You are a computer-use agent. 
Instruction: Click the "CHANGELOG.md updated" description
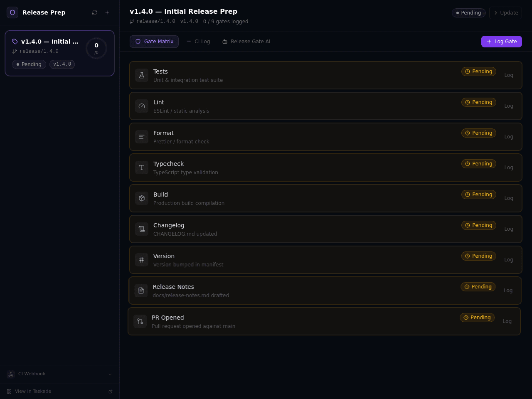click(x=185, y=234)
